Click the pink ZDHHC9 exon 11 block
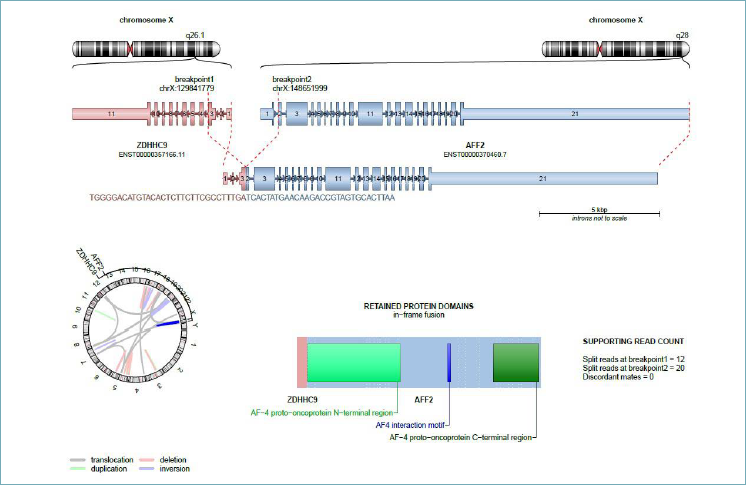 [109, 115]
